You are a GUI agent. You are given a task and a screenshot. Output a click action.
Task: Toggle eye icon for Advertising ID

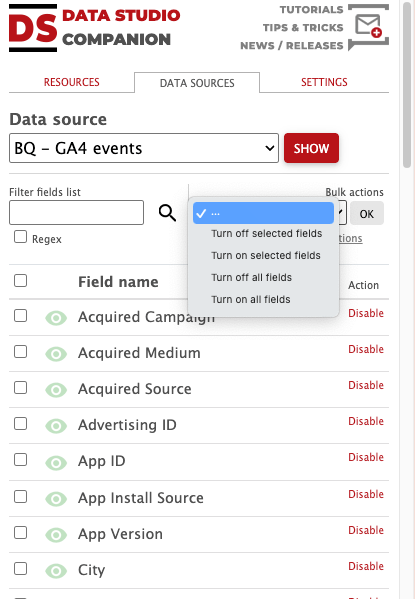(56, 426)
